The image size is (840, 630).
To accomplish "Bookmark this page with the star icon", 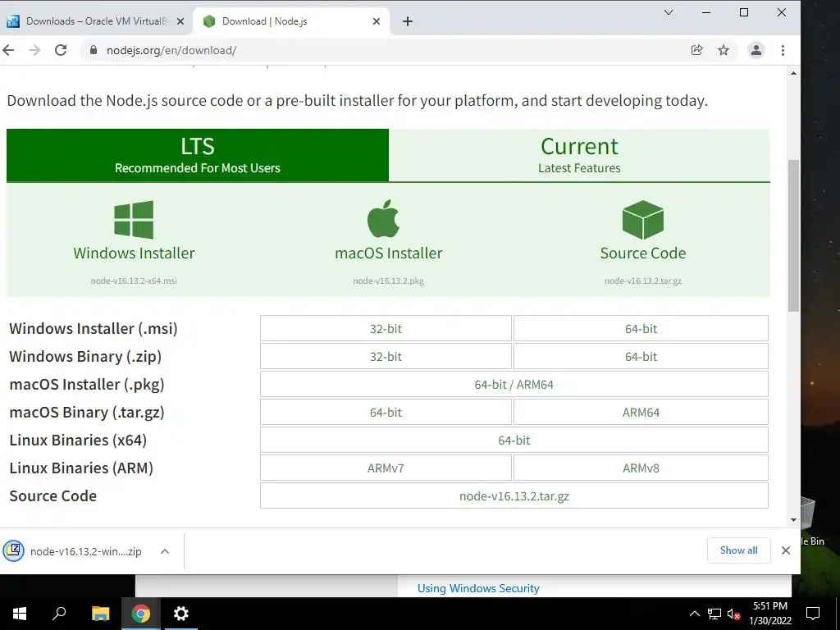I will point(724,50).
